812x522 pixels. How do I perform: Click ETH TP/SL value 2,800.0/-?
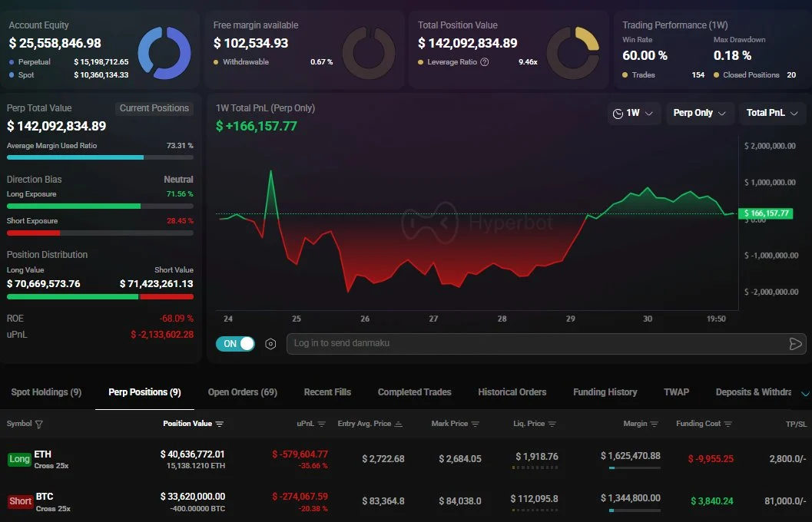[787, 459]
